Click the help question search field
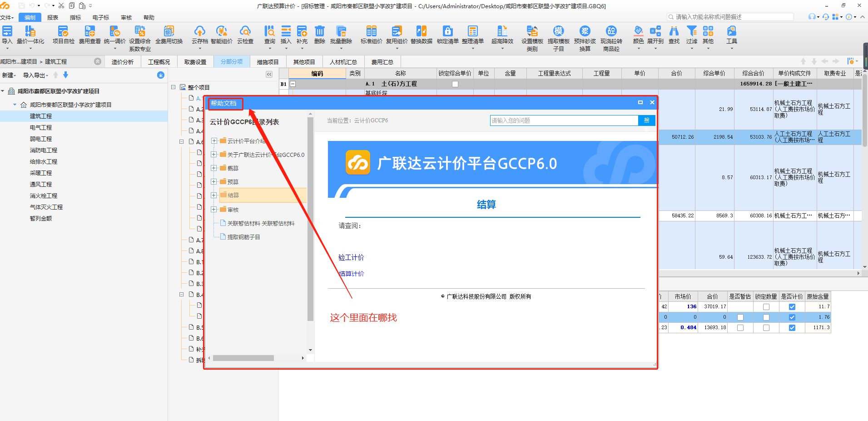868x421 pixels. (x=564, y=120)
